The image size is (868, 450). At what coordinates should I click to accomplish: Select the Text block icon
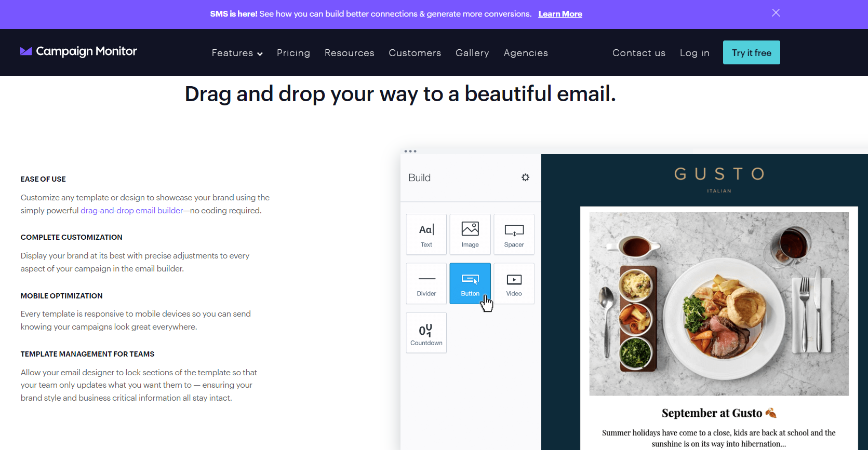(x=426, y=234)
